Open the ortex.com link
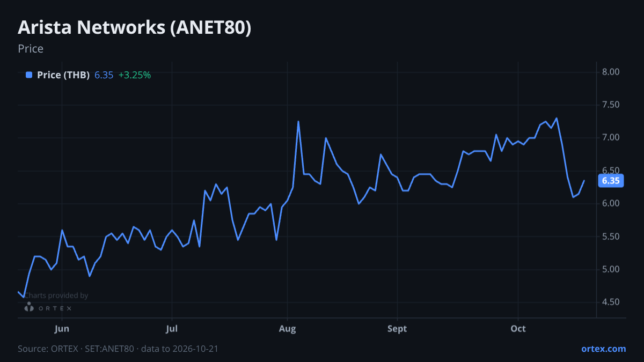The height and width of the screenshot is (362, 644). click(603, 349)
